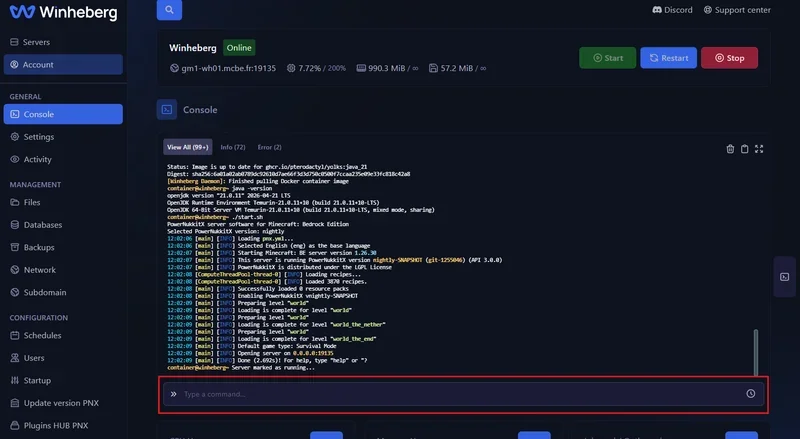Select Console in sidebar
The height and width of the screenshot is (439, 800).
click(x=63, y=114)
